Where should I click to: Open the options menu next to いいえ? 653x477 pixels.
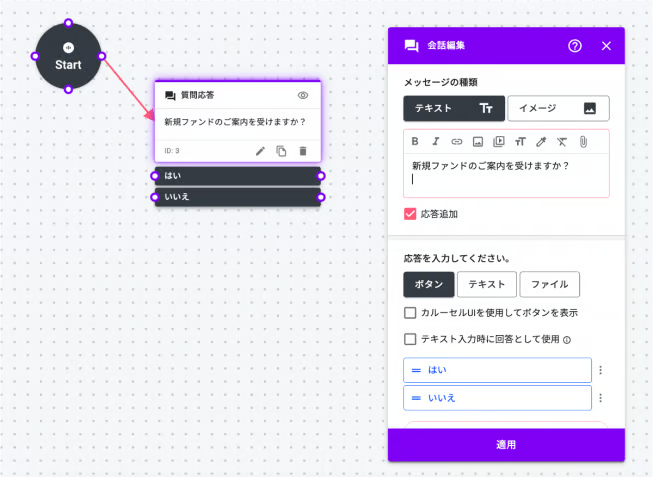[x=601, y=398]
